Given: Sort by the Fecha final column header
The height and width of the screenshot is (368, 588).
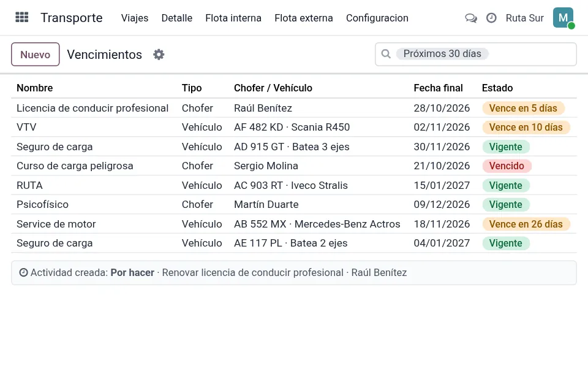Looking at the screenshot, I should coord(438,88).
